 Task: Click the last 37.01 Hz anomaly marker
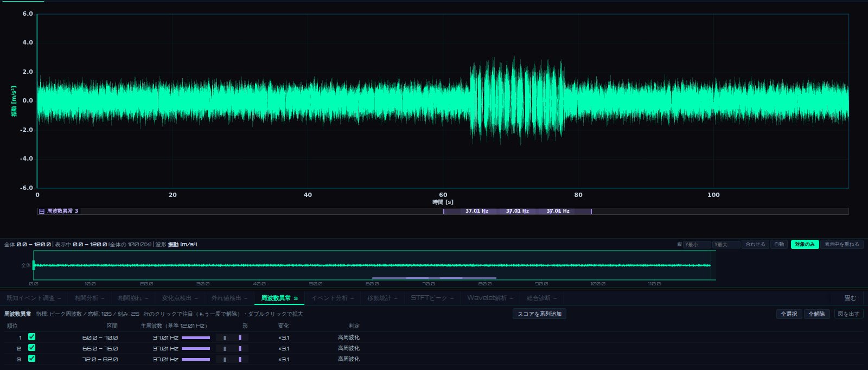[558, 211]
